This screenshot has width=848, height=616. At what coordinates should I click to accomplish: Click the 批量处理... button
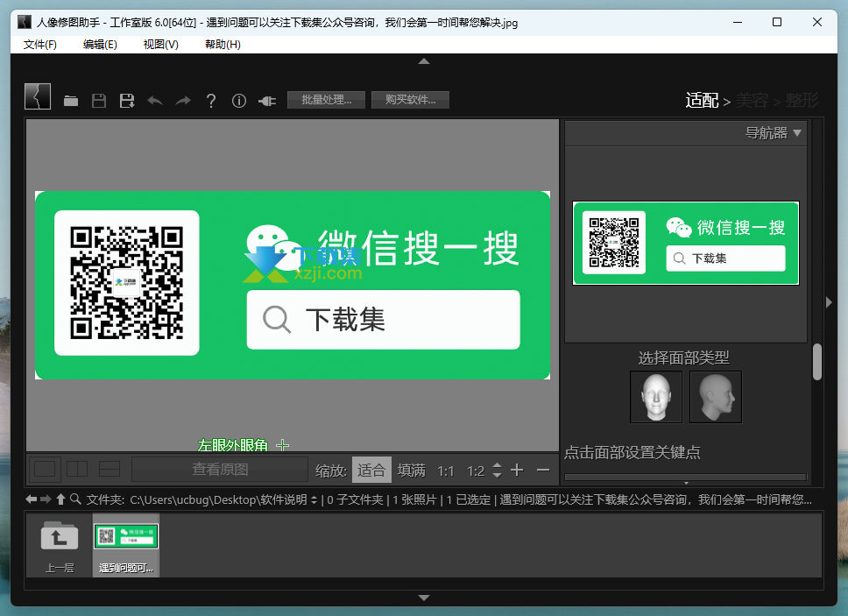coord(326,100)
